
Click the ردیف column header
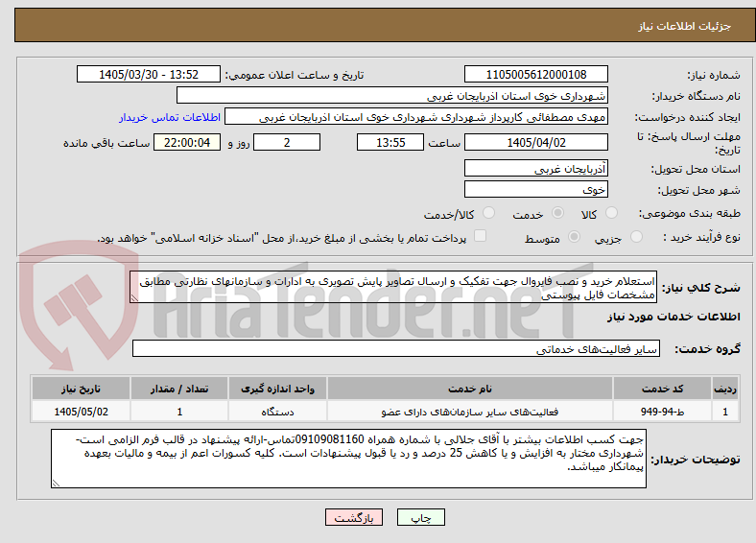click(x=725, y=389)
